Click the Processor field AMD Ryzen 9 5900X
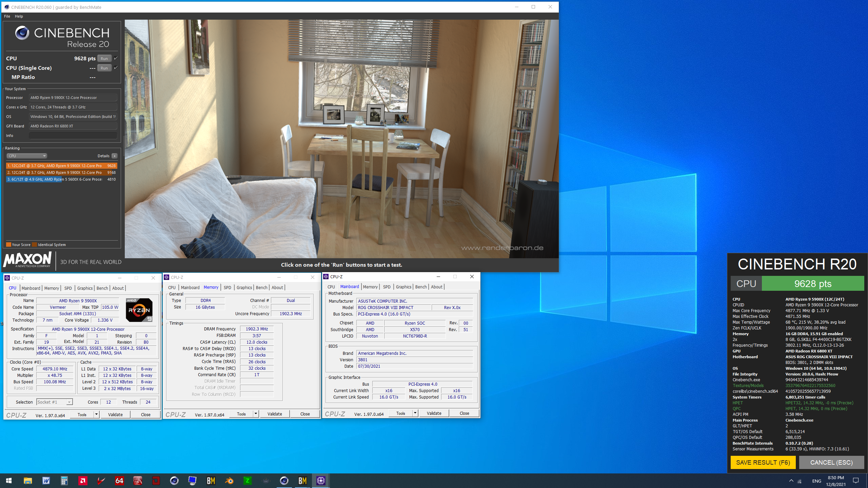This screenshot has width=868, height=488. click(x=73, y=98)
